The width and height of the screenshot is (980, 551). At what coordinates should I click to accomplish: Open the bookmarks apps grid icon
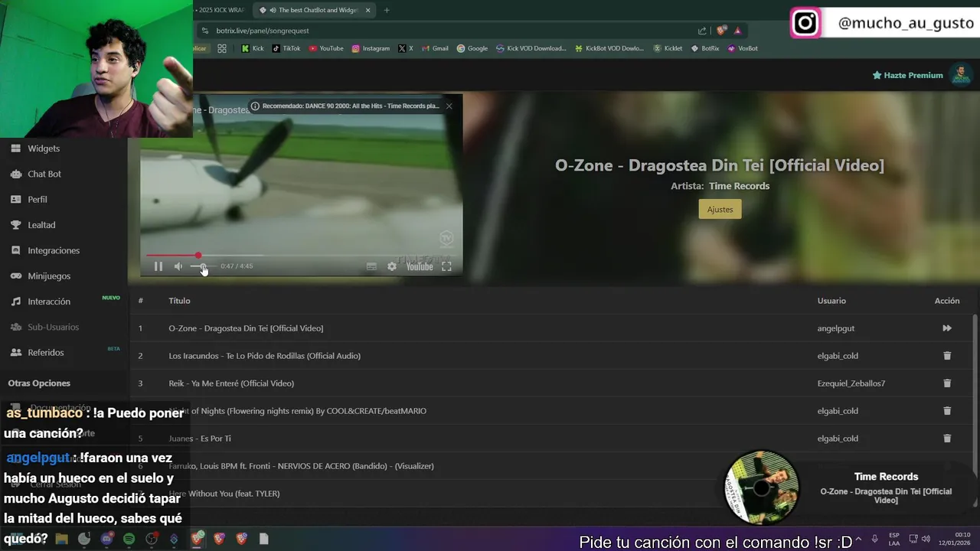(x=222, y=48)
